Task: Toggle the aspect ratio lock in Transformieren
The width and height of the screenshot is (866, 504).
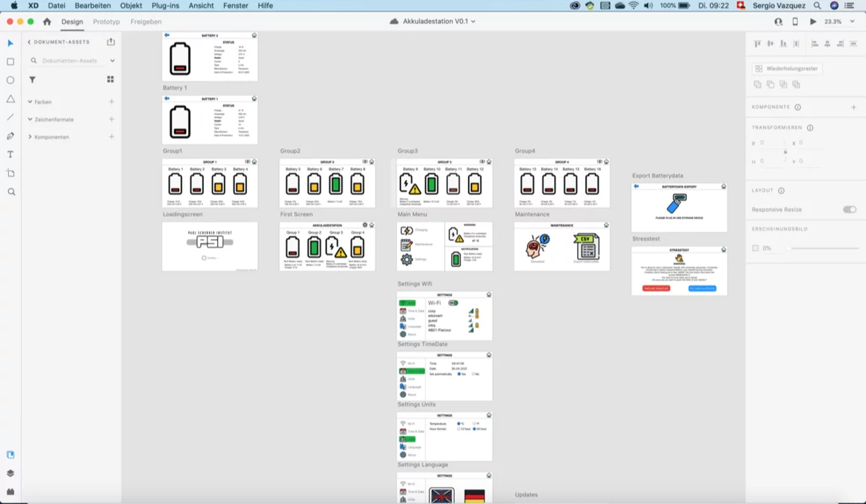Action: click(785, 151)
